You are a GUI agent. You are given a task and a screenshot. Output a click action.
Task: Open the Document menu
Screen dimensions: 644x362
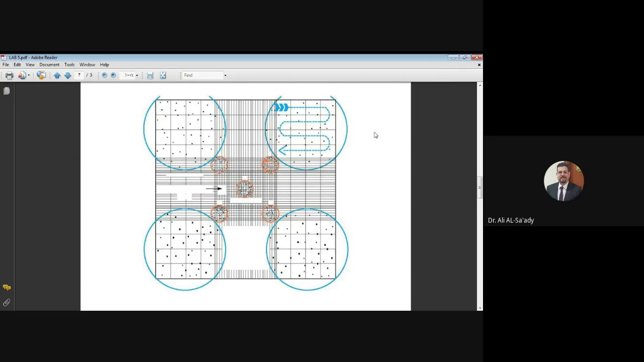(49, 65)
